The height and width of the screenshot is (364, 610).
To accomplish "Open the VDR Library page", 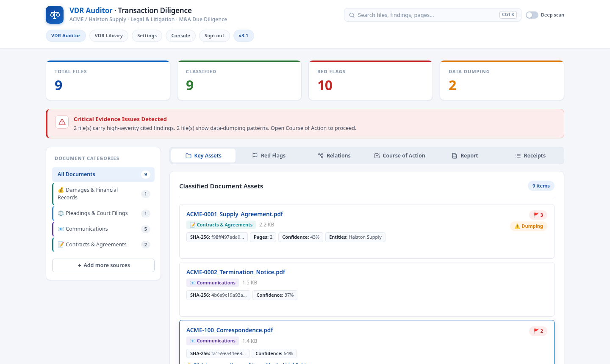I will [109, 36].
